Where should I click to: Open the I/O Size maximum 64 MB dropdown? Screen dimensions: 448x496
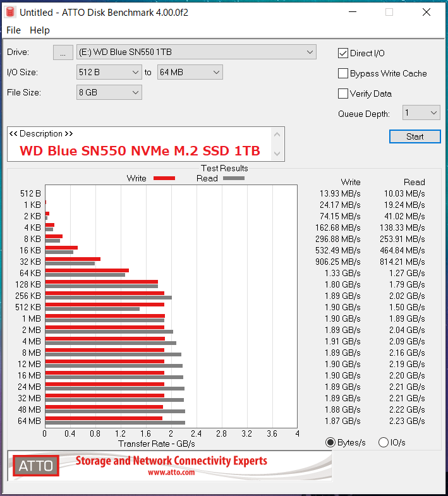click(x=190, y=73)
